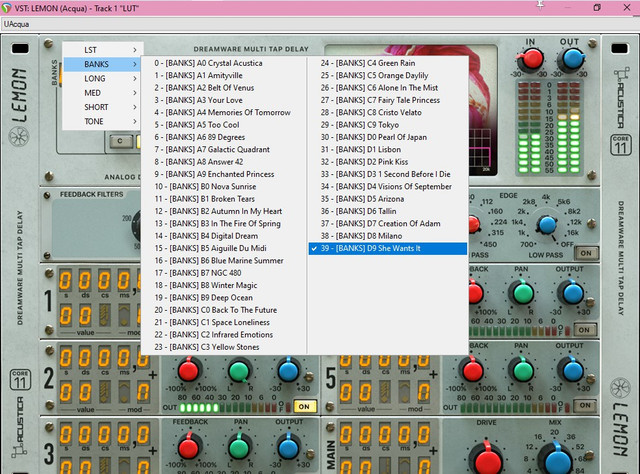Click tap 2 plus sign beside time digits
This screenshot has width=640, height=474.
coord(153,375)
